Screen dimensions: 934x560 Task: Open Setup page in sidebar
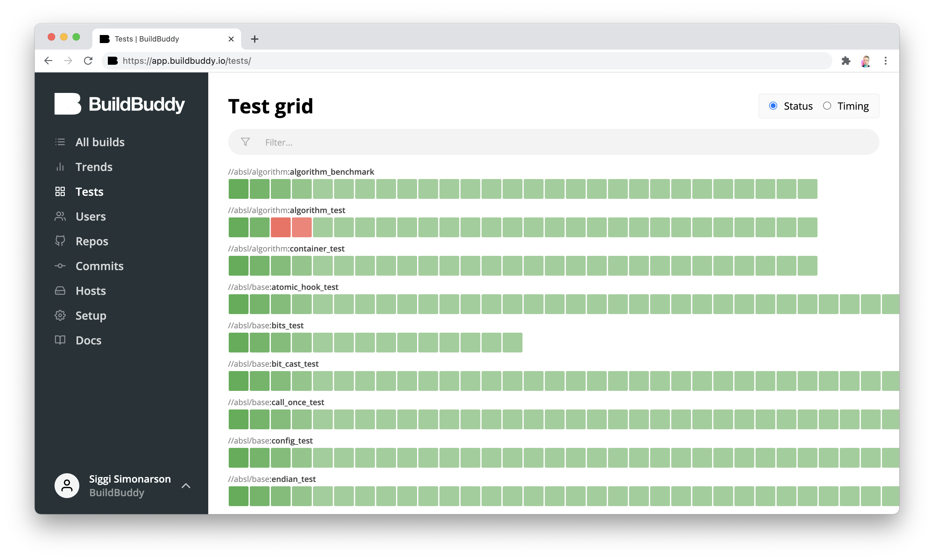click(90, 316)
